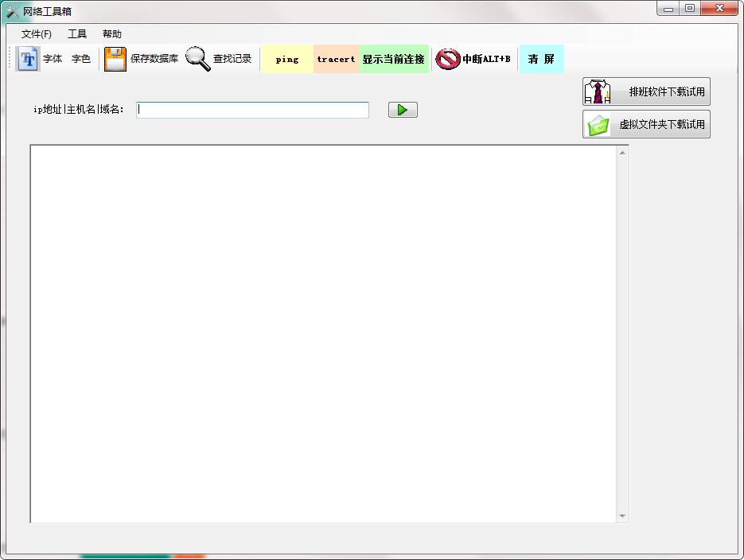Clear the screen with 清屏 button
744x560 pixels.
click(x=541, y=59)
